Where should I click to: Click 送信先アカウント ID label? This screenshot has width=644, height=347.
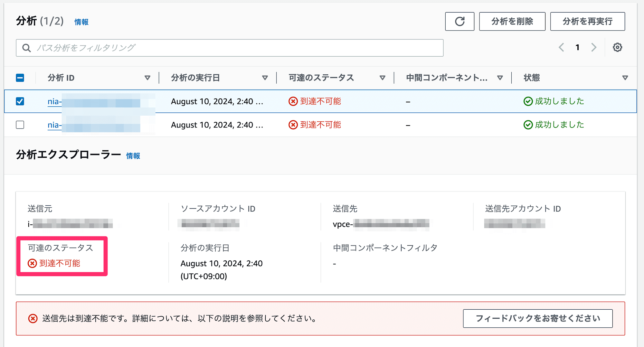(x=523, y=209)
